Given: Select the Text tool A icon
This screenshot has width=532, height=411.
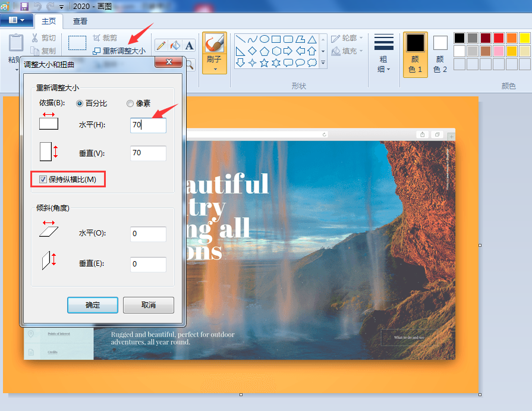Looking at the screenshot, I should pos(190,45).
